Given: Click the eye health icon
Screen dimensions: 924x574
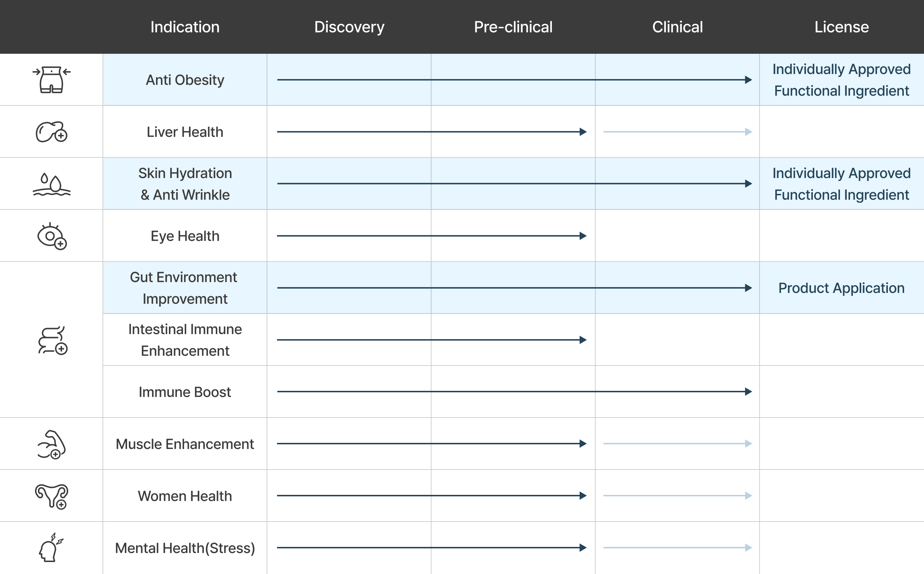Looking at the screenshot, I should 52,236.
